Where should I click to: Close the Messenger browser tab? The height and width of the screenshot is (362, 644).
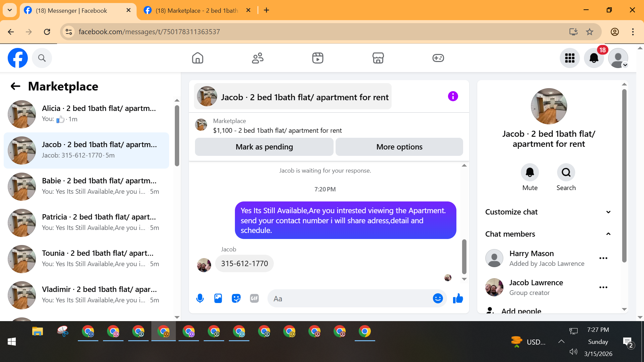pos(129,10)
